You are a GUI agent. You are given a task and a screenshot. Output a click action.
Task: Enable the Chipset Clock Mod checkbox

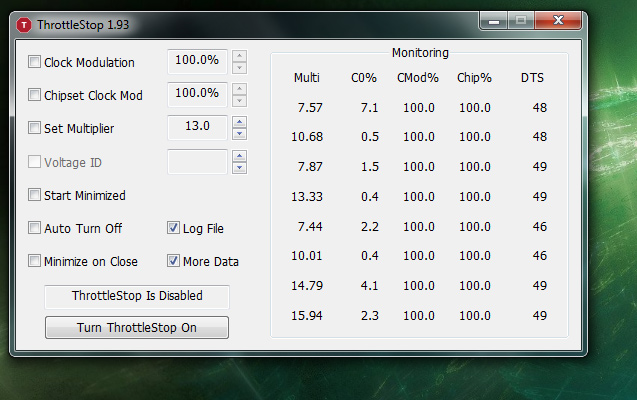[34, 95]
